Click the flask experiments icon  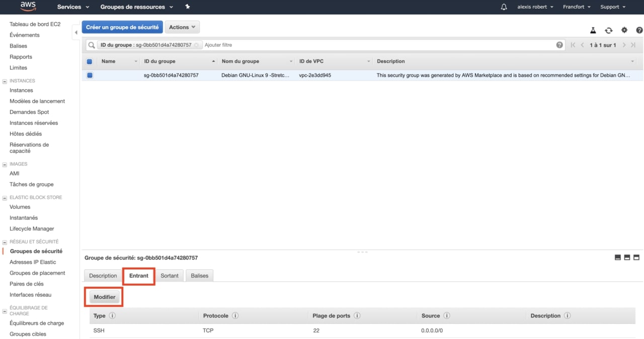(x=593, y=30)
